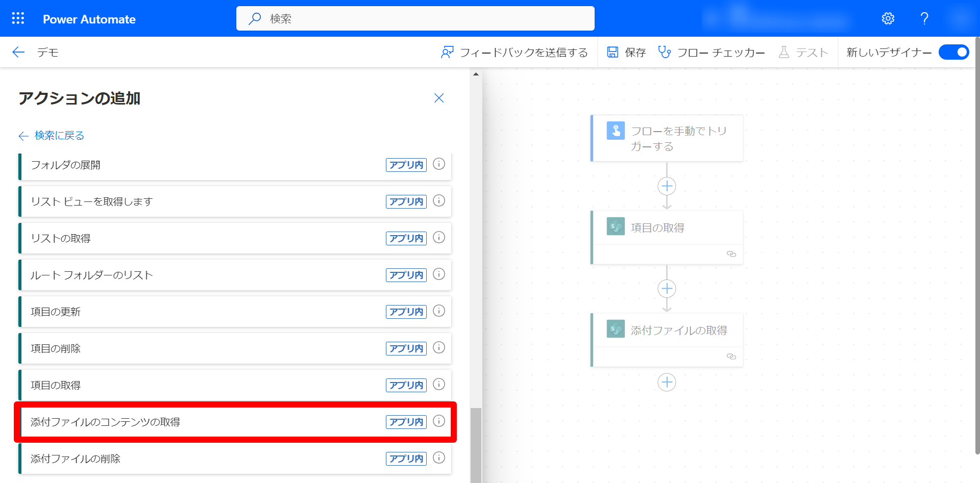Open help with the question mark icon
The width and height of the screenshot is (980, 483).
pos(924,18)
